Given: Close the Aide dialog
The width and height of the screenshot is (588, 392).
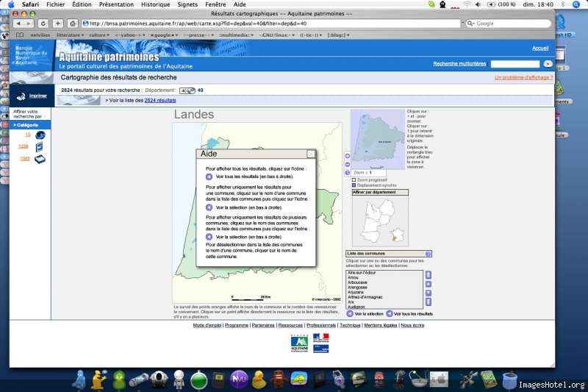Looking at the screenshot, I should tap(311, 154).
